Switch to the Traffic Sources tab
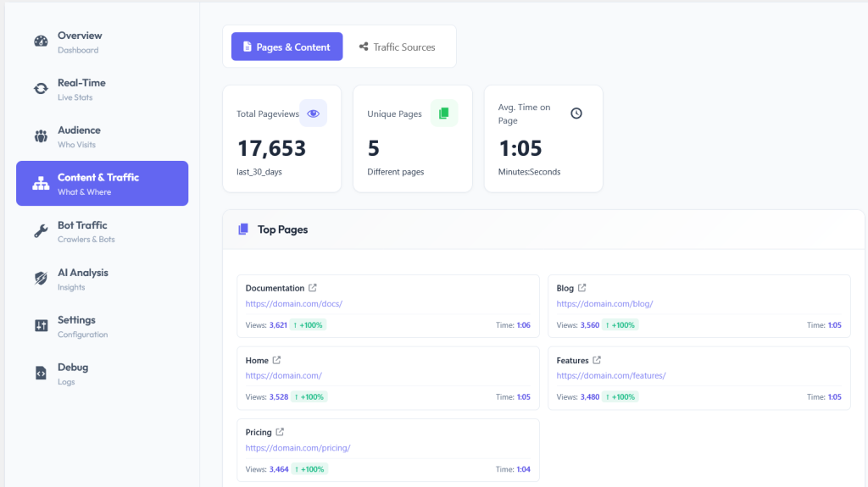 pos(397,47)
